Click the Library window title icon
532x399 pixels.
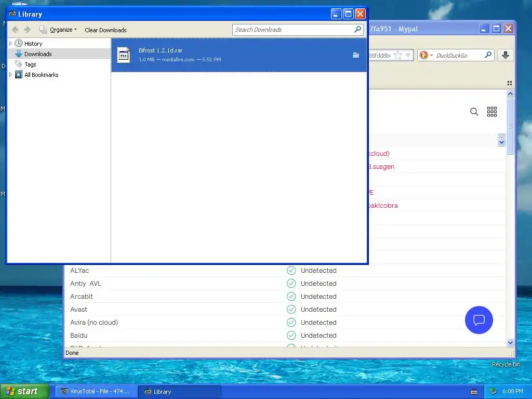(x=12, y=14)
